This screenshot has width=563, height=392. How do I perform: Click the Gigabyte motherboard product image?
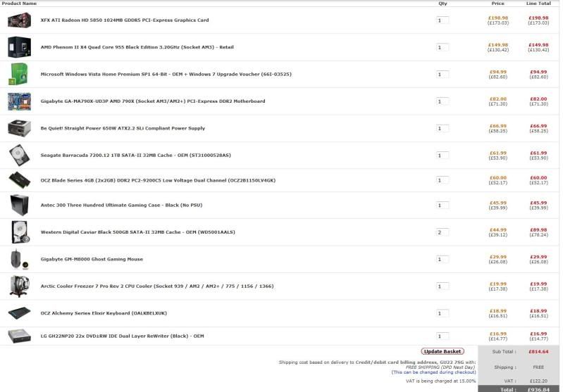[x=19, y=101]
